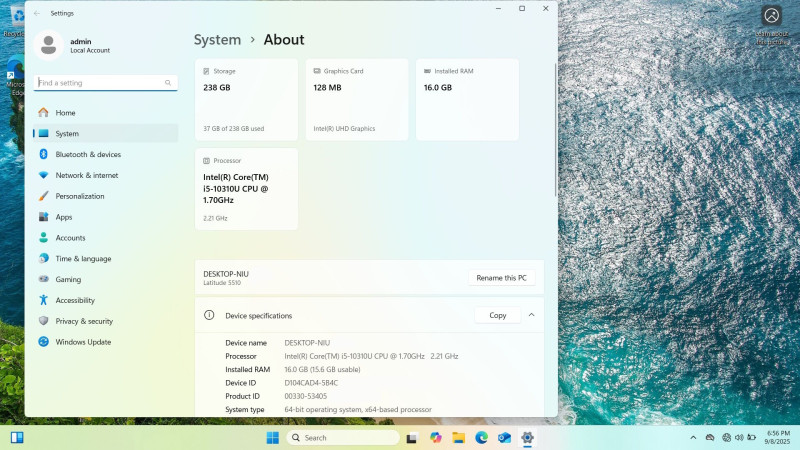Open Bluetooth & devices settings
Viewport: 800px width, 450px height.
tap(106, 155)
